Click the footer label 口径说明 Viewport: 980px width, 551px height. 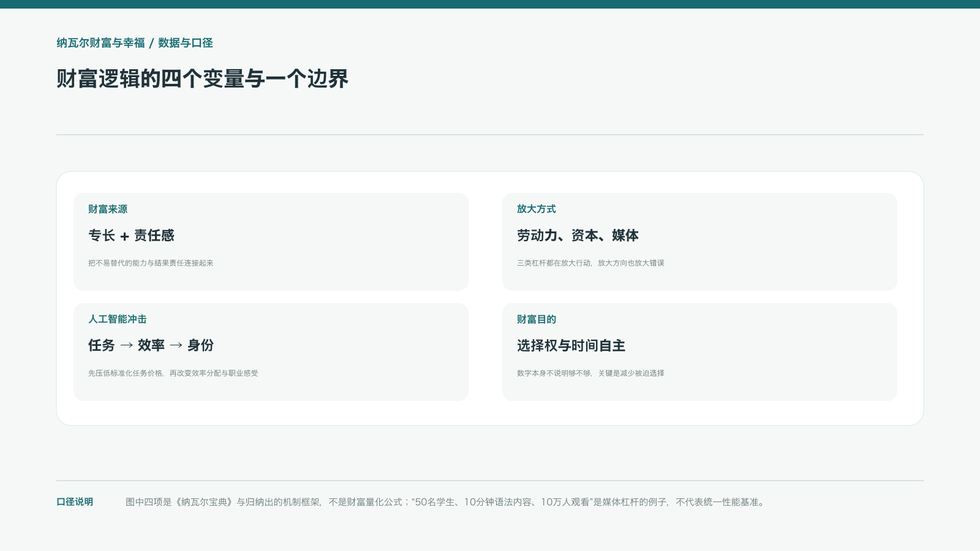pyautogui.click(x=75, y=502)
